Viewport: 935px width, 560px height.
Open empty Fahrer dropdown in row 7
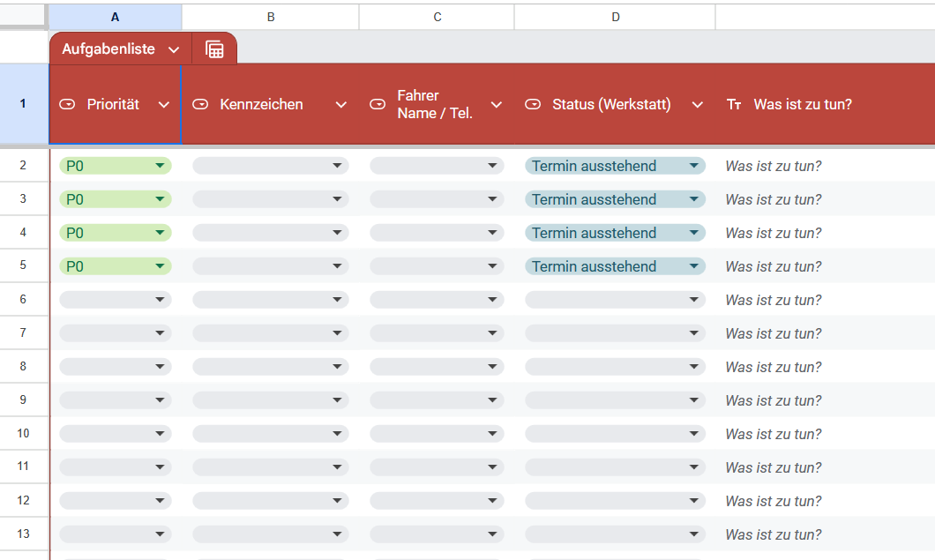pos(437,332)
